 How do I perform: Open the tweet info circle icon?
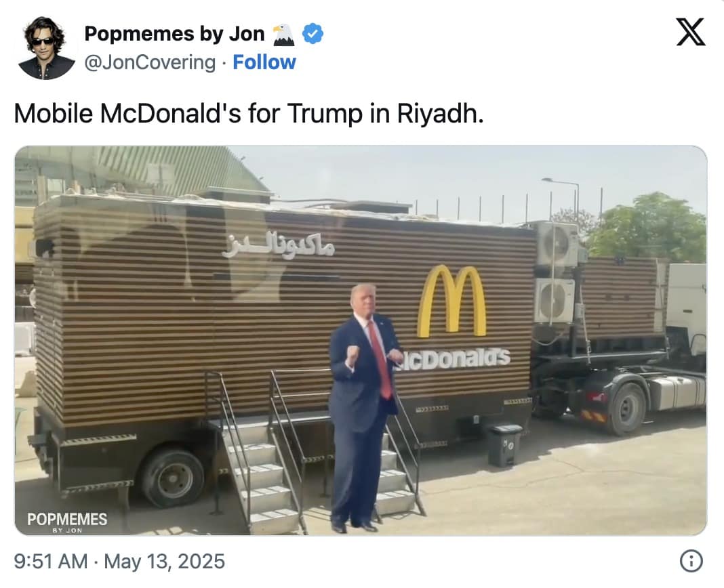coord(691,561)
